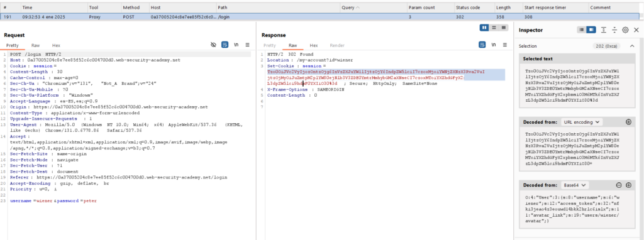Image resolution: width=644 pixels, height=240 pixels.
Task: Switch Request view to Pretty tab
Action: click(13, 45)
